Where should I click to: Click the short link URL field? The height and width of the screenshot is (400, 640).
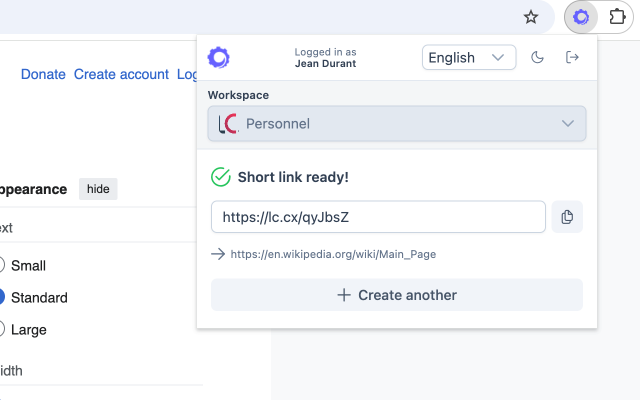tap(378, 217)
